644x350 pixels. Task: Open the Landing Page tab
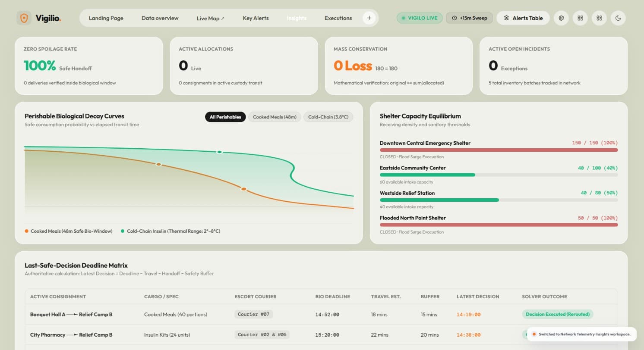click(106, 18)
